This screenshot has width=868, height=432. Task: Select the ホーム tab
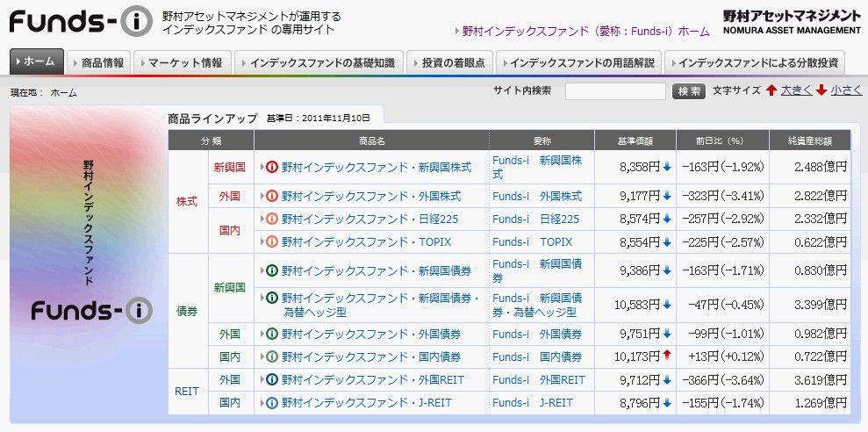coord(37,61)
